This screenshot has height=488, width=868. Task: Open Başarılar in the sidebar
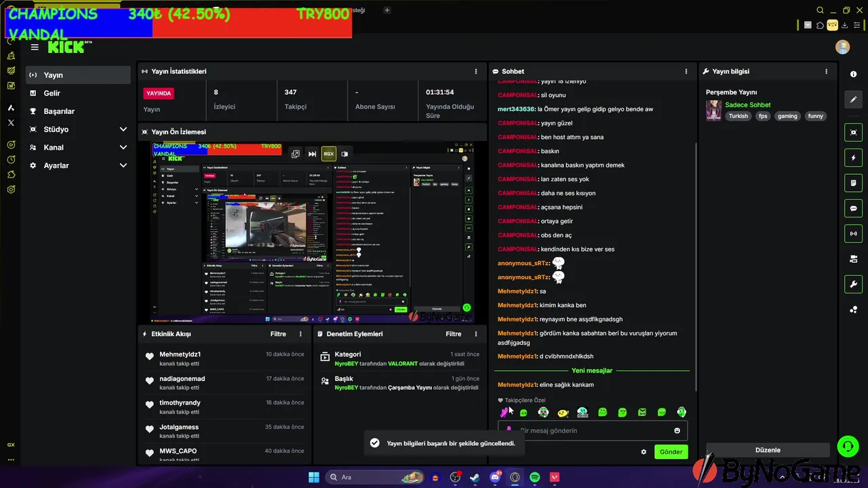point(79,111)
